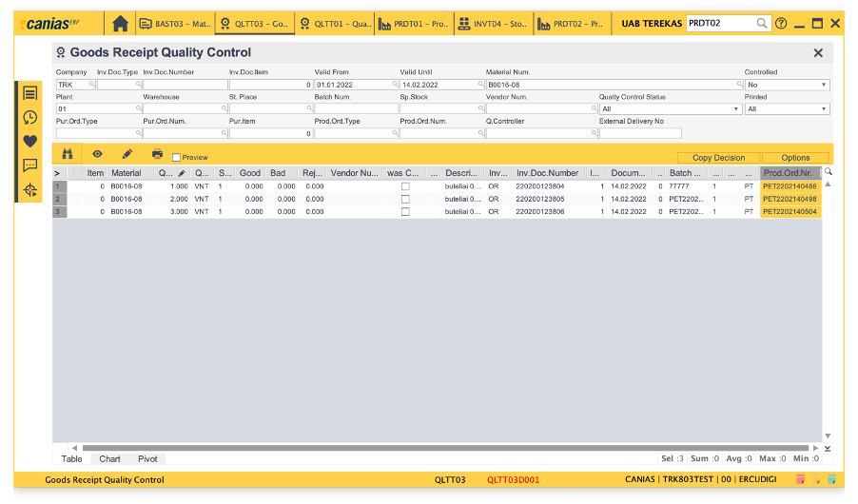Screen dimensions: 858x504
Task: Click the binoculars search icon
Action: (x=68, y=154)
